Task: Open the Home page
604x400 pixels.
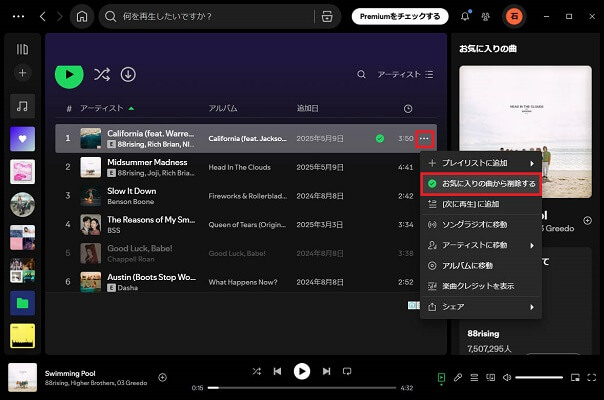Action: pos(82,17)
